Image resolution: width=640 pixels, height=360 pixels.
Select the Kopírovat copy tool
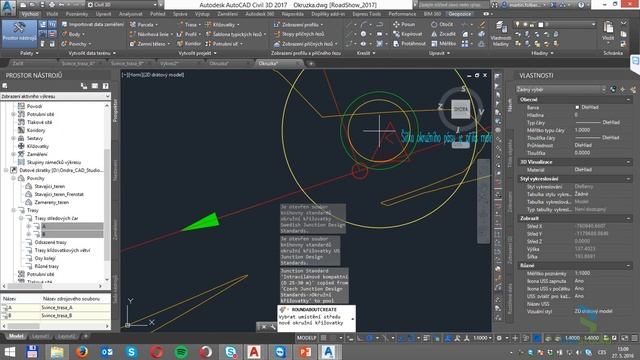tap(407, 34)
